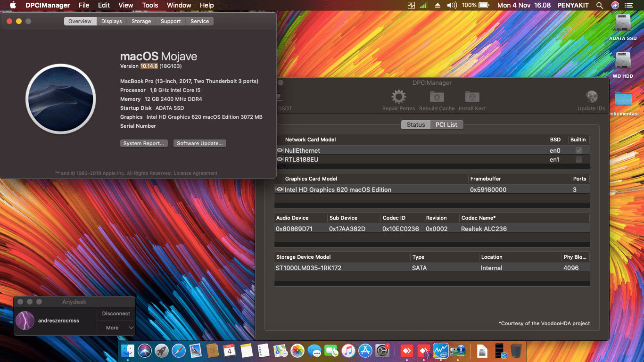Expand the More dropdown in Anydesk
Viewport: 644px width, 362px height.
[x=116, y=327]
